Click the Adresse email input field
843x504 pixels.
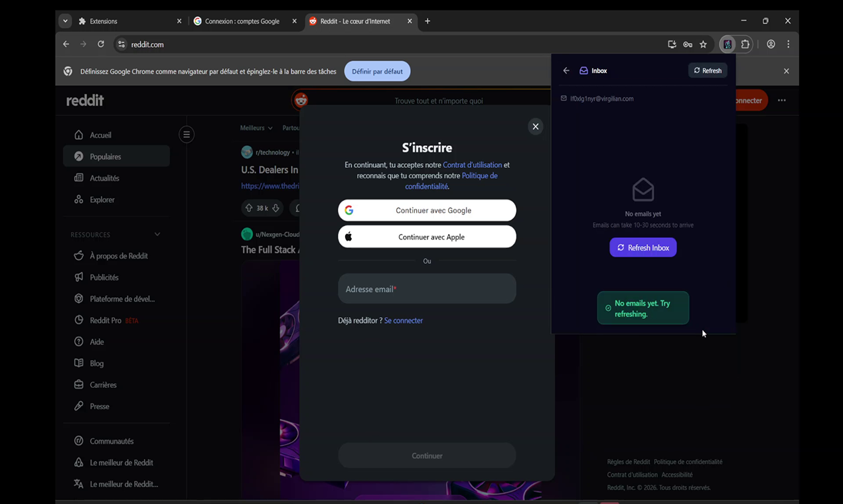click(427, 288)
